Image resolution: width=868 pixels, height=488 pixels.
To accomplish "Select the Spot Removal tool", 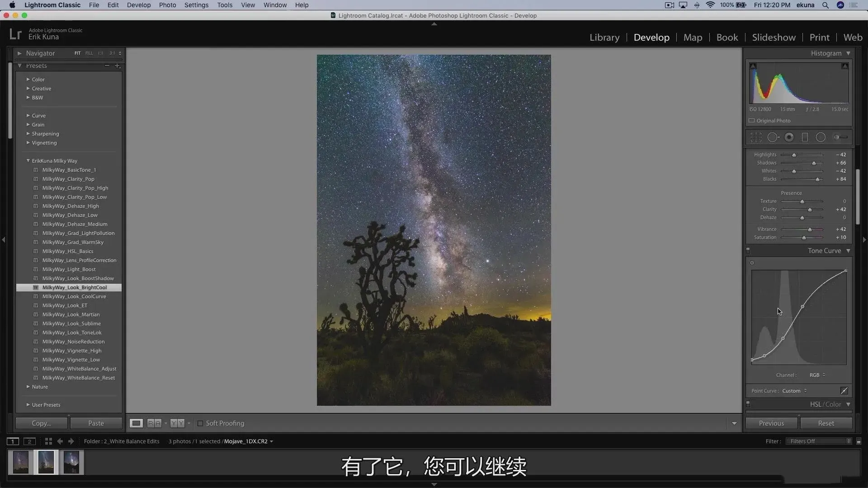I will click(x=773, y=137).
